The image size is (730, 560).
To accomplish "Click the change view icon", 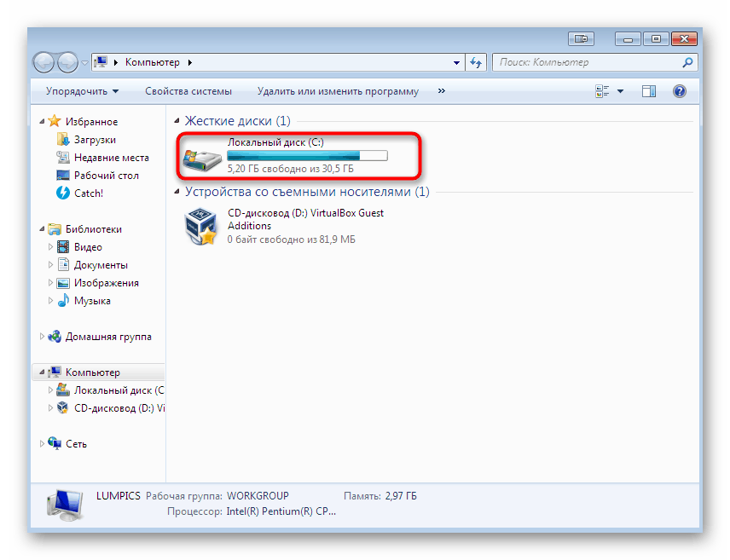I will 602,91.
